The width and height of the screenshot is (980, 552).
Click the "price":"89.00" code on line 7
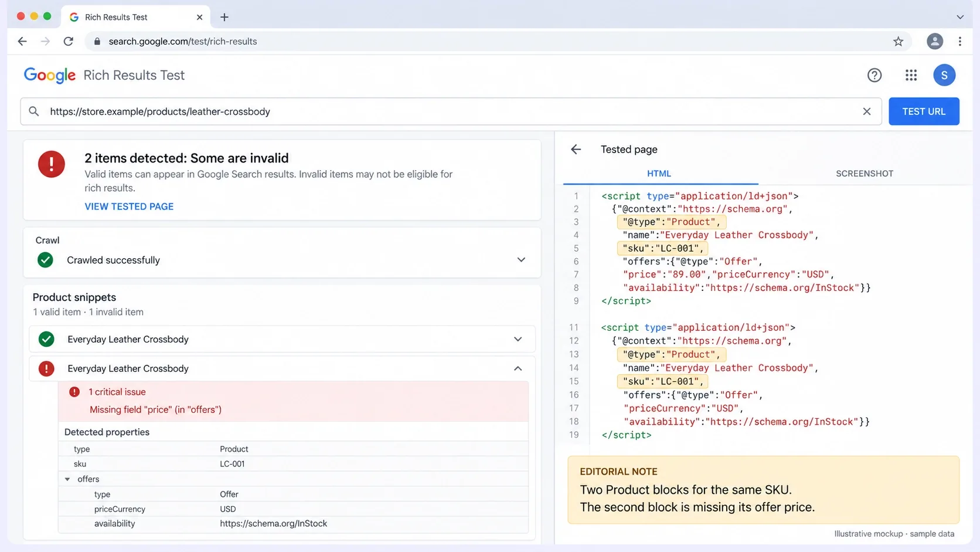click(x=664, y=275)
